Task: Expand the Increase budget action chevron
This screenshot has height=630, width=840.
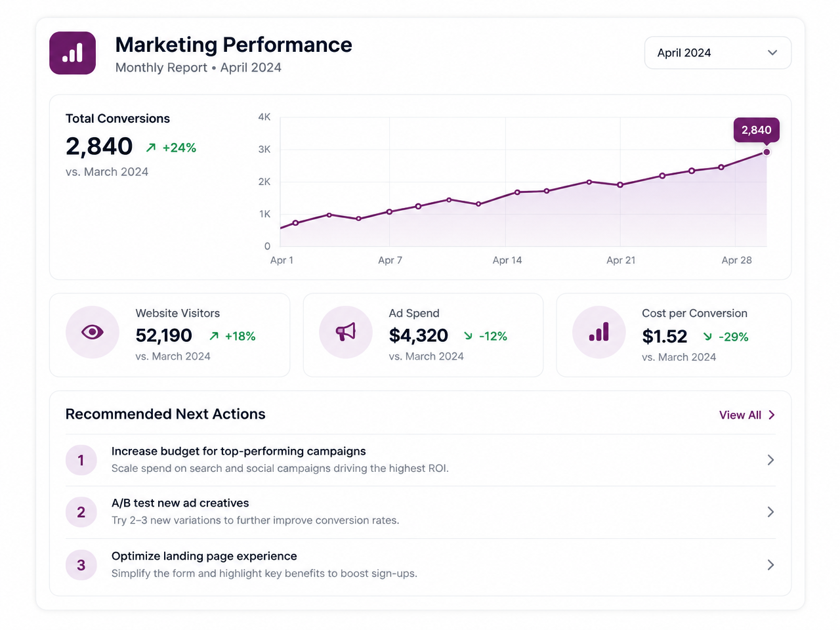Action: pyautogui.click(x=770, y=460)
